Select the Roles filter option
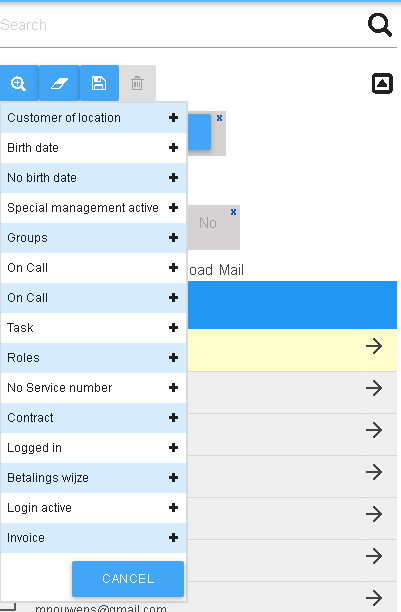The height and width of the screenshot is (612, 401). (93, 358)
